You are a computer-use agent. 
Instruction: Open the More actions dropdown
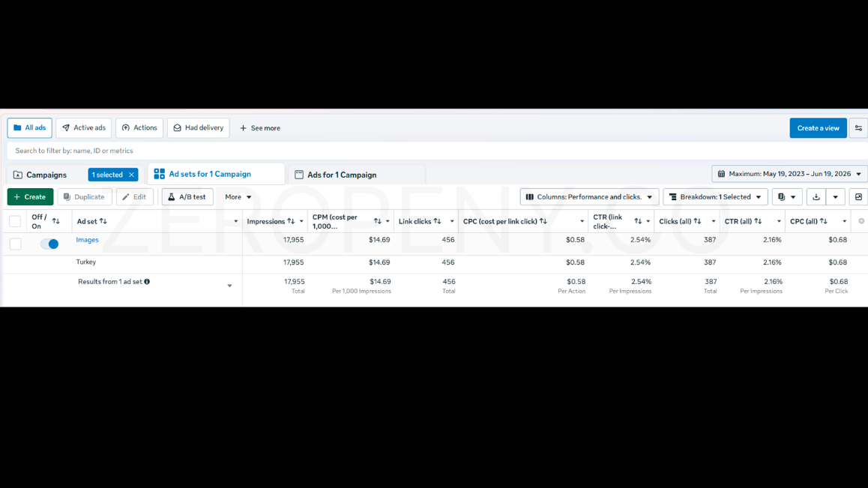coord(238,197)
